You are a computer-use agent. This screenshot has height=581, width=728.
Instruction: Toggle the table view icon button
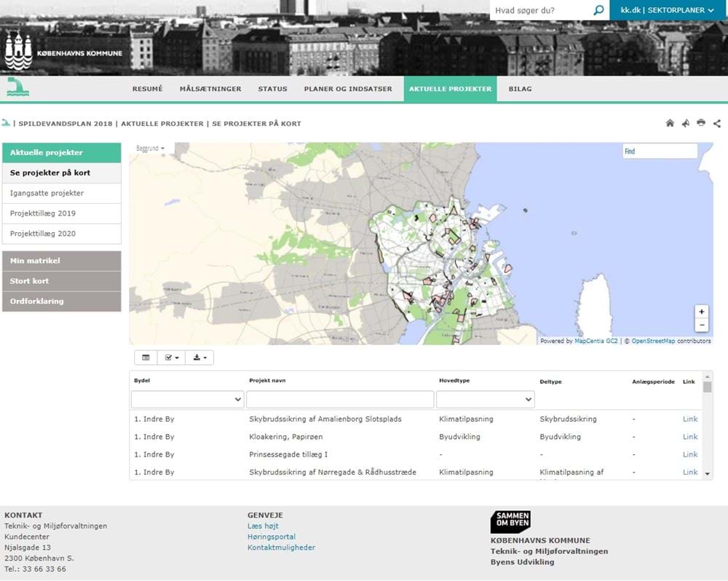coord(146,357)
